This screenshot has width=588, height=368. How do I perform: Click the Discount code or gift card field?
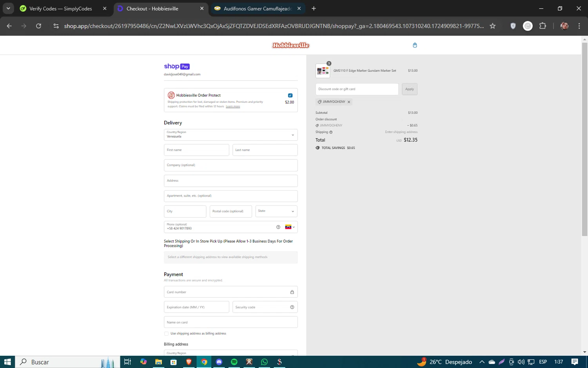[357, 89]
